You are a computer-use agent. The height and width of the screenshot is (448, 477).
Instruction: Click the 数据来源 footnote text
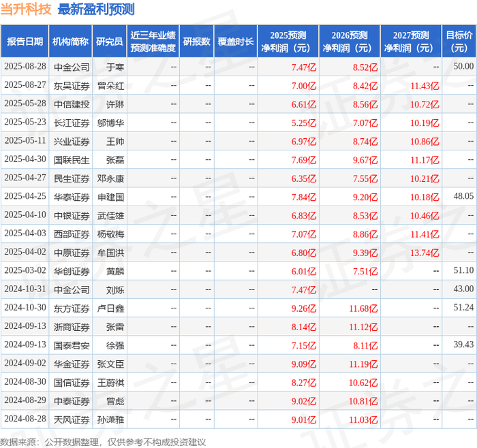103,443
